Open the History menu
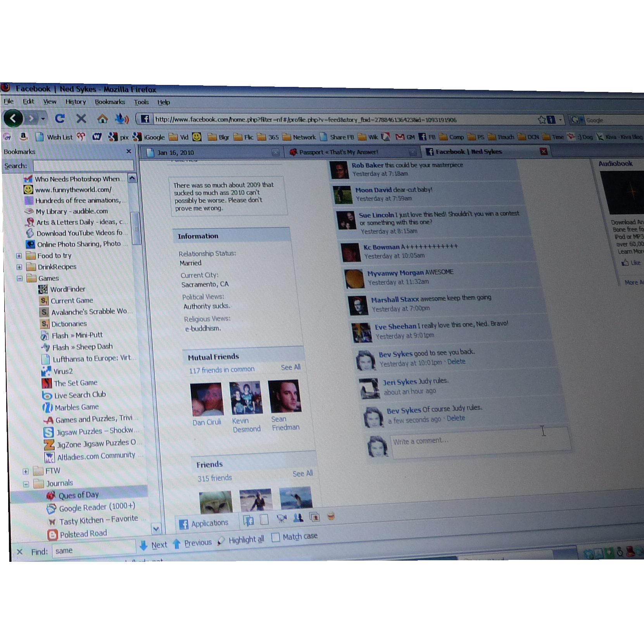 [75, 102]
